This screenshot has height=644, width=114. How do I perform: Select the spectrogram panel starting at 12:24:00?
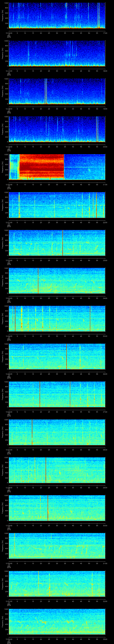point(57,318)
